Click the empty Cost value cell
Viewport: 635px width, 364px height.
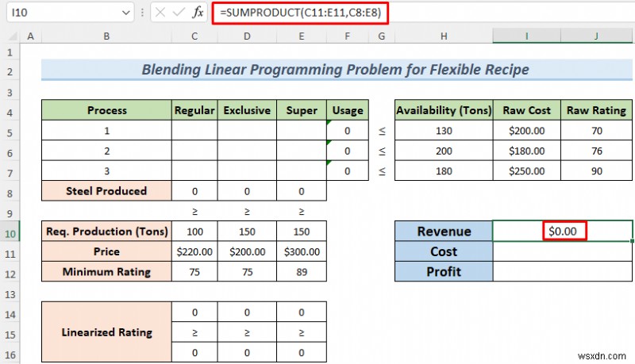563,251
